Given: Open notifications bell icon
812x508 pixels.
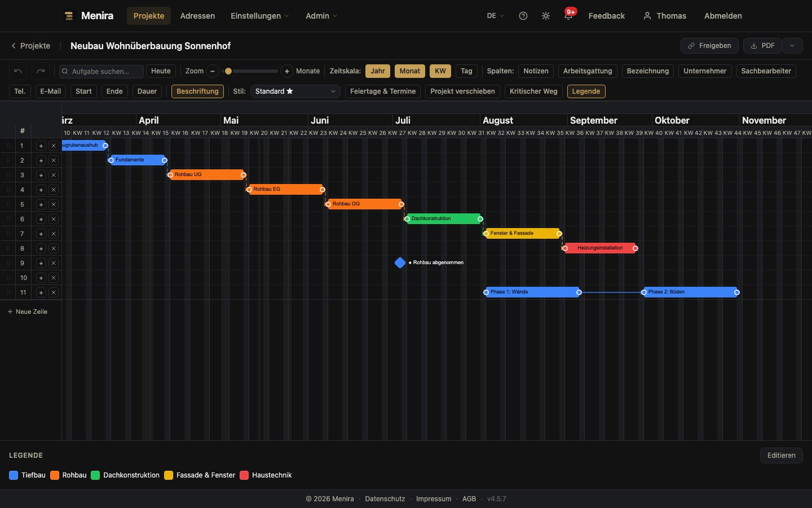Looking at the screenshot, I should (568, 16).
